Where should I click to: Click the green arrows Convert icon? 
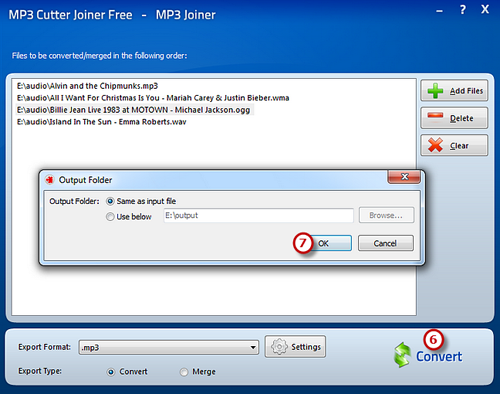tap(402, 355)
